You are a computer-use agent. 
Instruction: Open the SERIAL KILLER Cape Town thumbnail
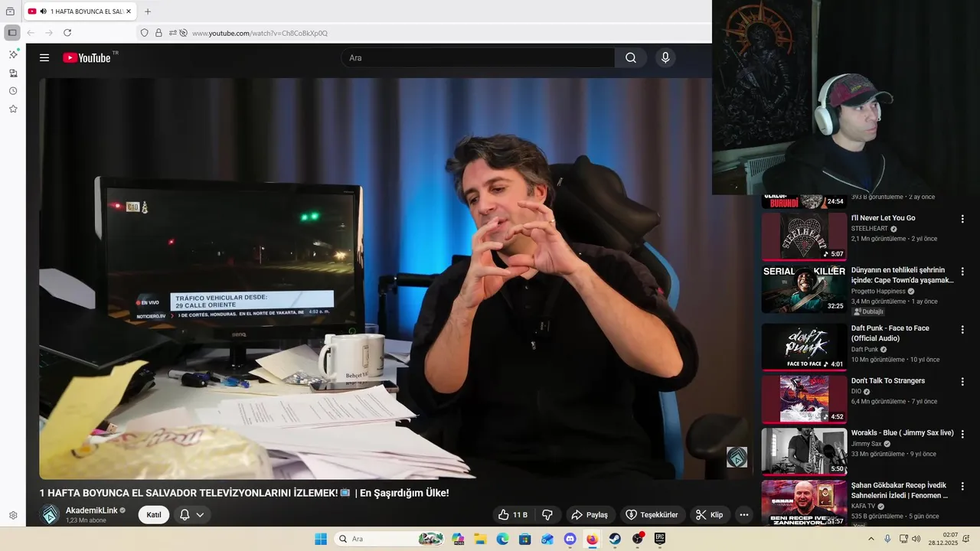click(804, 289)
